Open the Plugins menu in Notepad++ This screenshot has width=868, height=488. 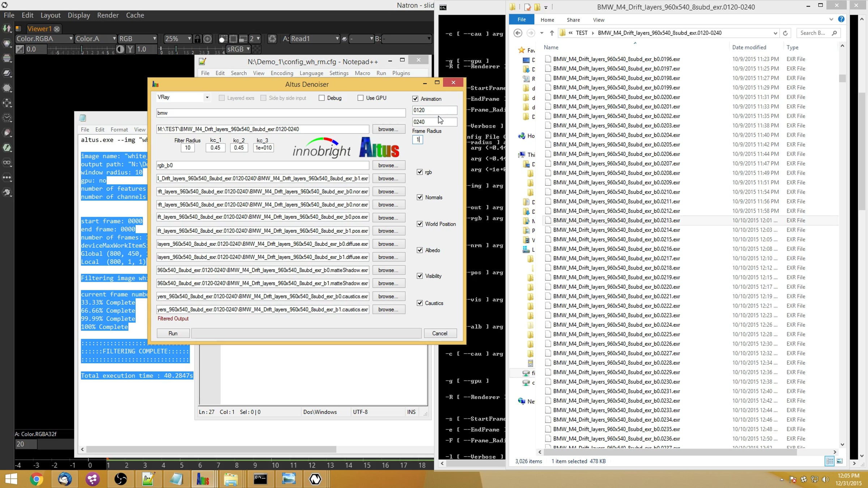tap(401, 73)
